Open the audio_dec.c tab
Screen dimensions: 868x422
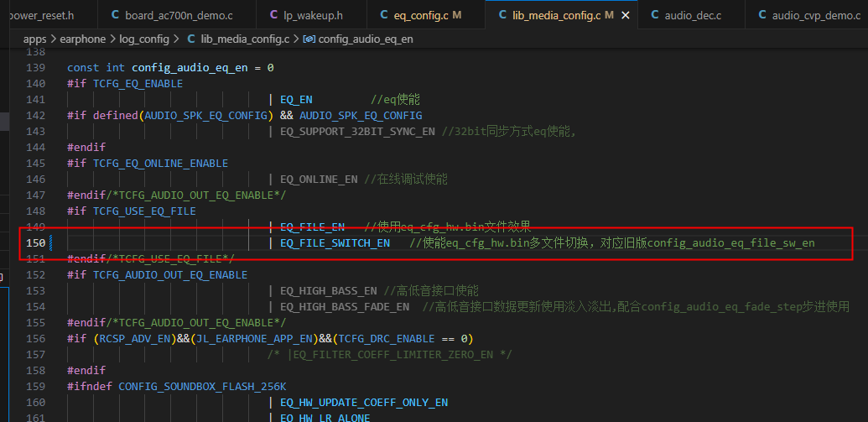(691, 15)
